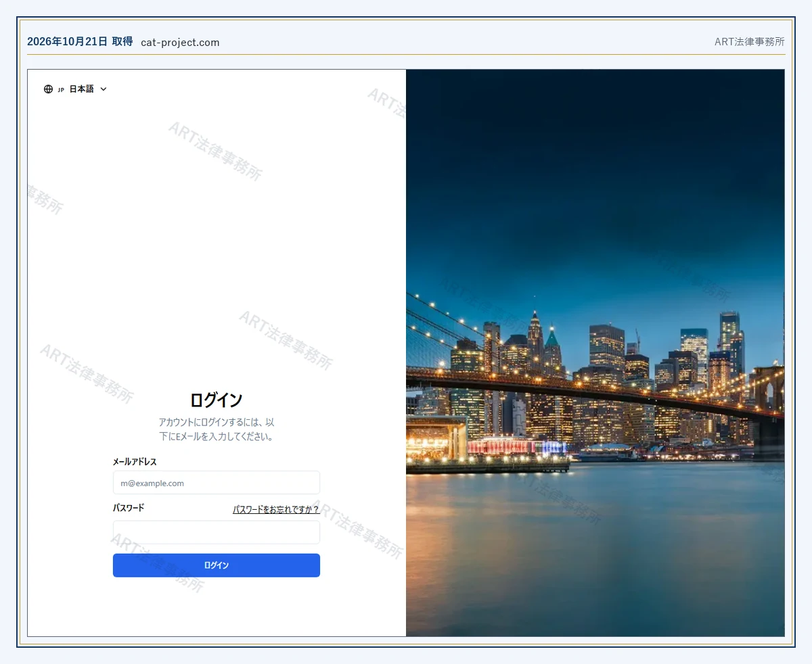Click the アカウントにログインするには instruction text
The image size is (812, 664).
tap(217, 429)
